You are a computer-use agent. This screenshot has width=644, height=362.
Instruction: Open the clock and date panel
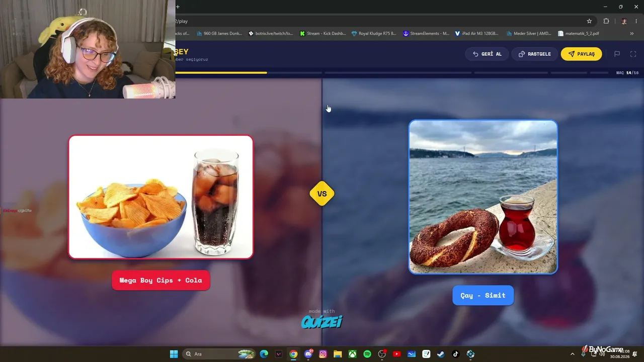620,354
